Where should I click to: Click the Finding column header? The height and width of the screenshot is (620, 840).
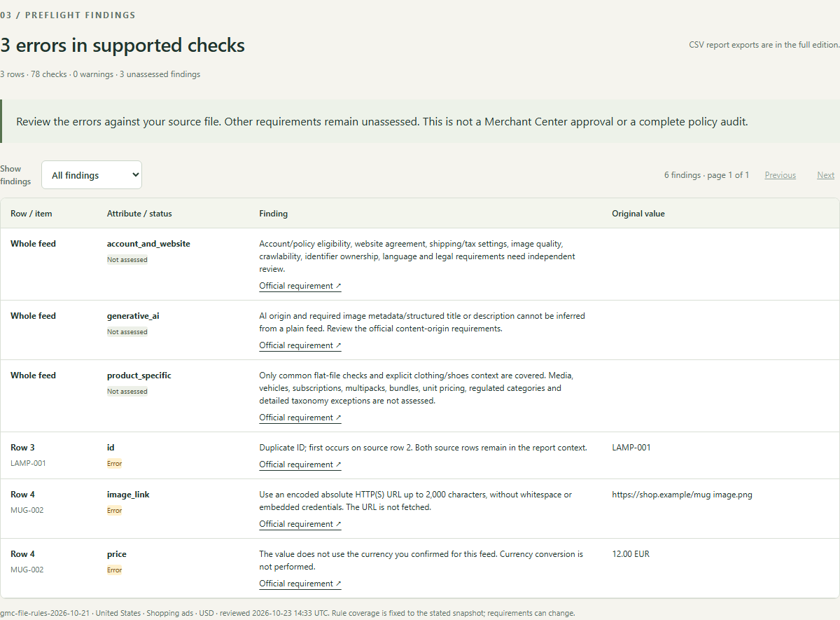274,214
